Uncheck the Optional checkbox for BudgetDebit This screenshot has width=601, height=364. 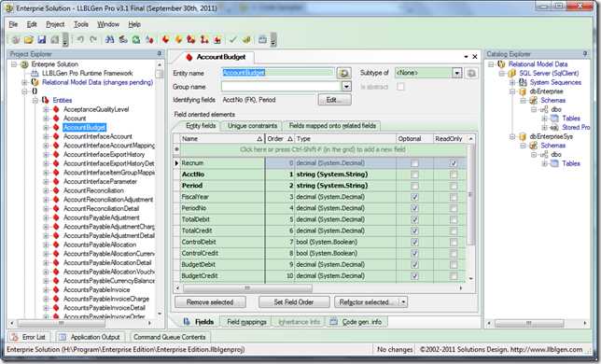[414, 265]
